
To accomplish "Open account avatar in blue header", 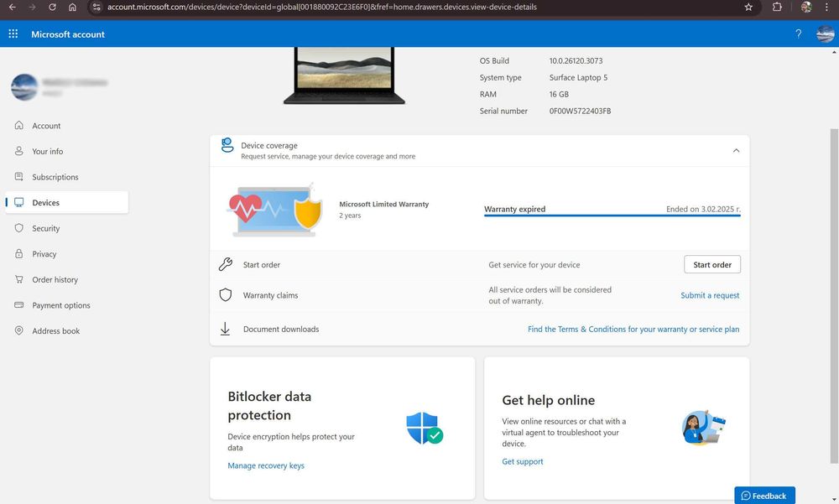I will coord(825,34).
